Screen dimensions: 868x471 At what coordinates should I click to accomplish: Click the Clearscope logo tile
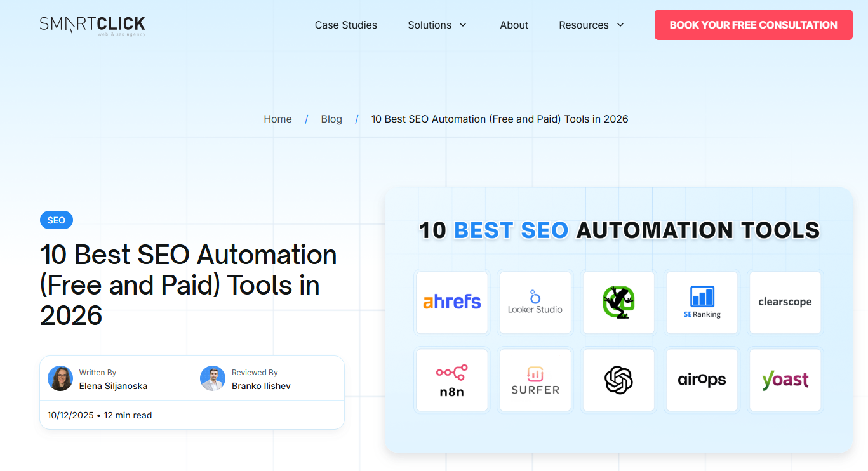click(x=785, y=302)
